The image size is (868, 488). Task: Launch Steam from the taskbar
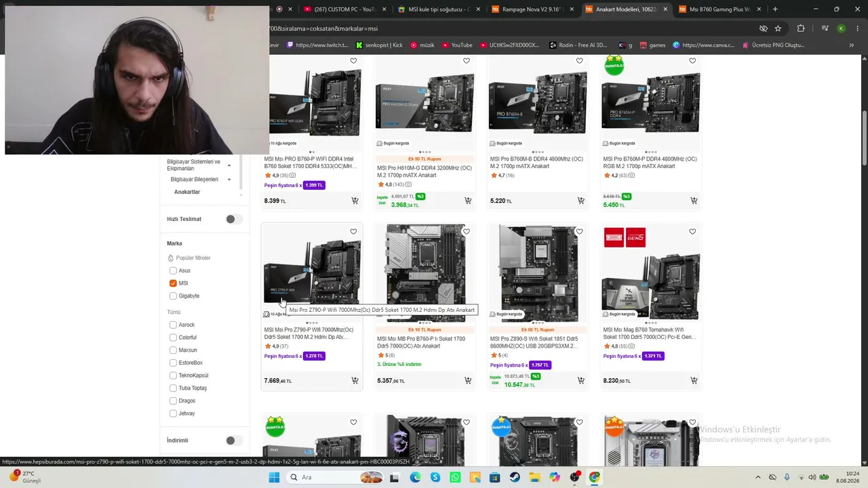tap(515, 477)
